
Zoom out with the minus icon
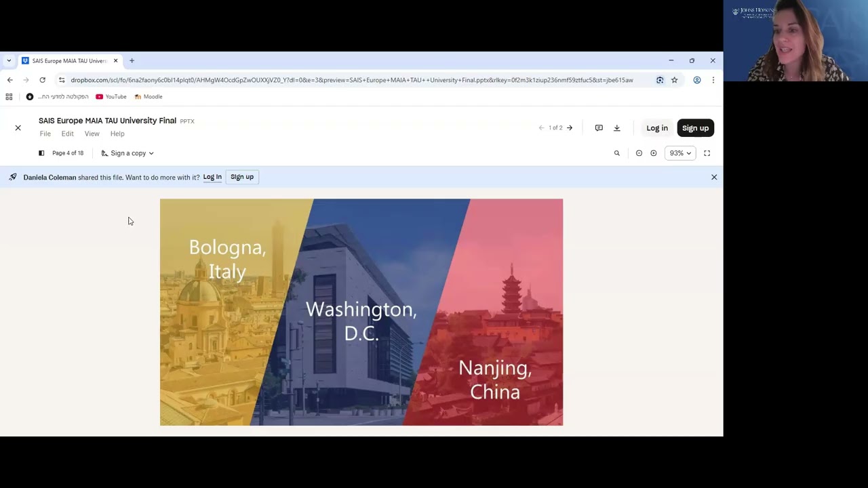(639, 153)
